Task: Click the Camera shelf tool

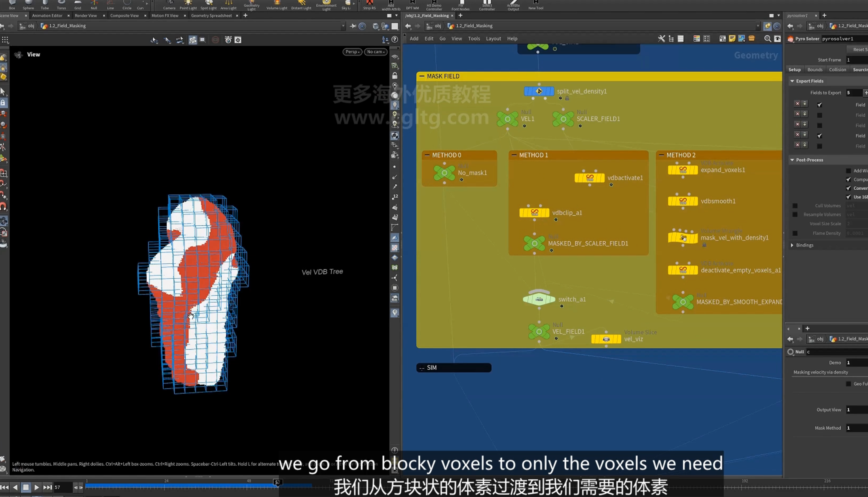Action: [x=169, y=5]
